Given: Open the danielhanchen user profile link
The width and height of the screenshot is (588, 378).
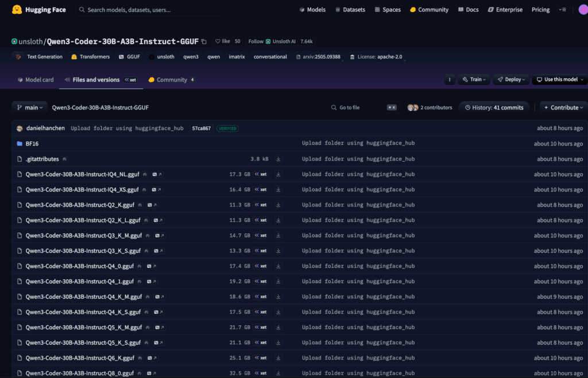Looking at the screenshot, I should [x=45, y=128].
